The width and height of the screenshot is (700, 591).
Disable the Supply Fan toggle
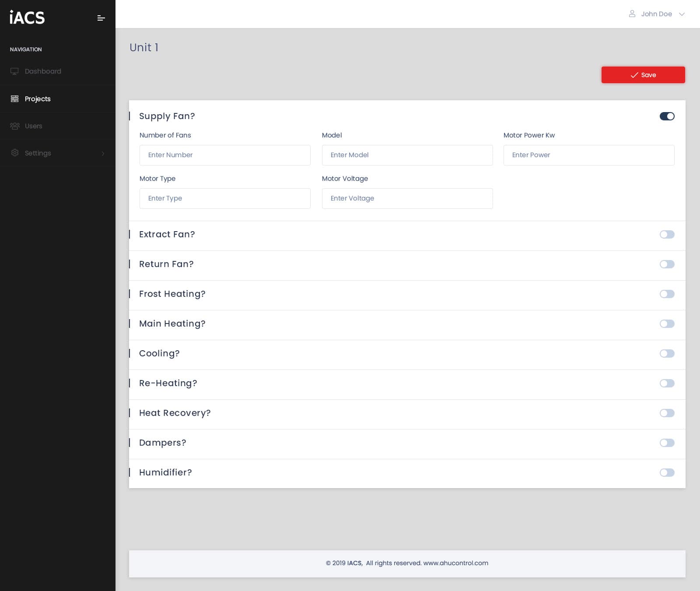point(667,116)
